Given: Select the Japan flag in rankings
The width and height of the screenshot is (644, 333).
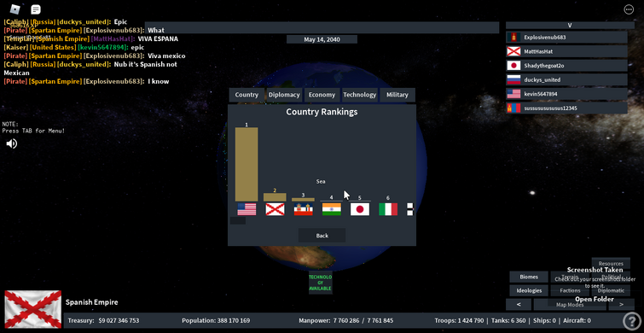Looking at the screenshot, I should 360,209.
